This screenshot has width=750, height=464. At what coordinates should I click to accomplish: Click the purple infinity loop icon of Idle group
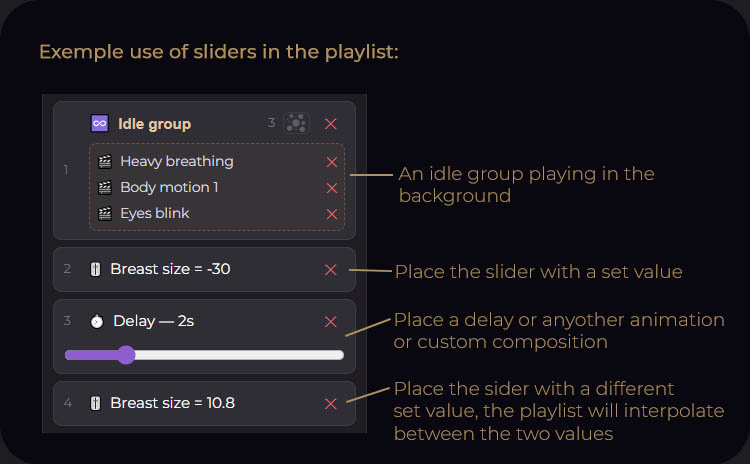(x=99, y=123)
